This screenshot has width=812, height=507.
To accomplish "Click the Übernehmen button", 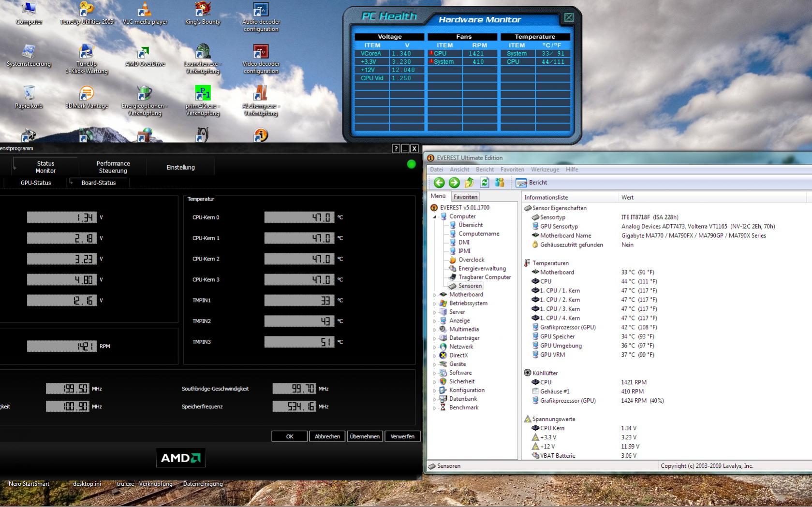I will click(365, 436).
